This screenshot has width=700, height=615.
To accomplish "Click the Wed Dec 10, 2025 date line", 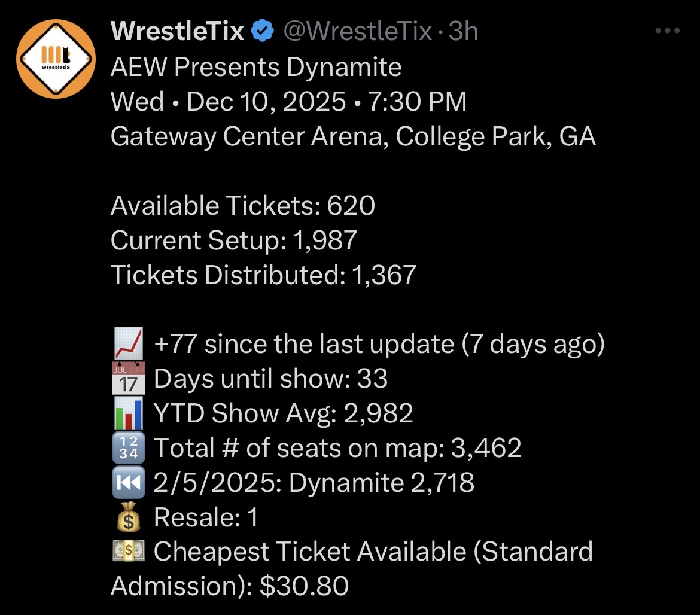I will [x=288, y=102].
